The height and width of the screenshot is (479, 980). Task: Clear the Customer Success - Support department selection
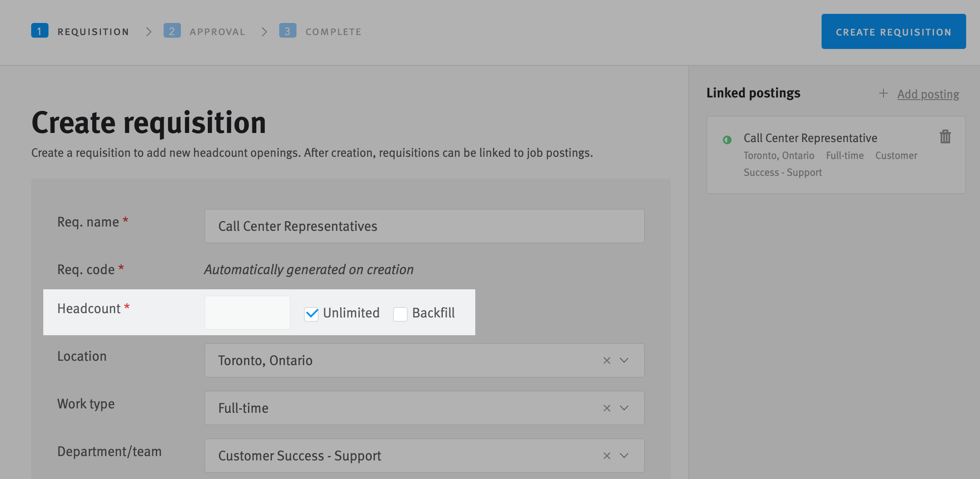[x=607, y=455]
